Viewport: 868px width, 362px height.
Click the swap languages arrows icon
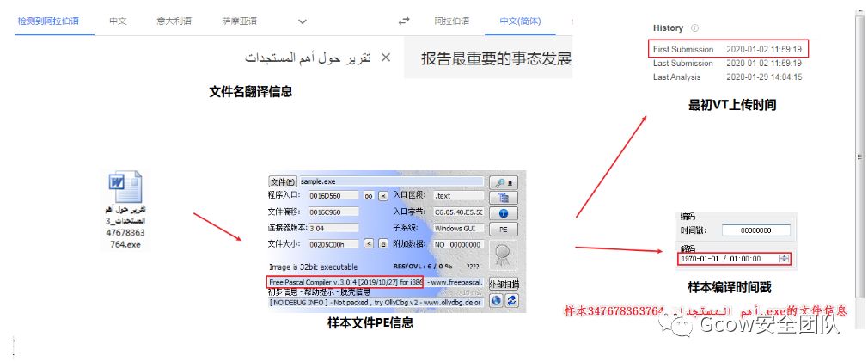click(404, 21)
